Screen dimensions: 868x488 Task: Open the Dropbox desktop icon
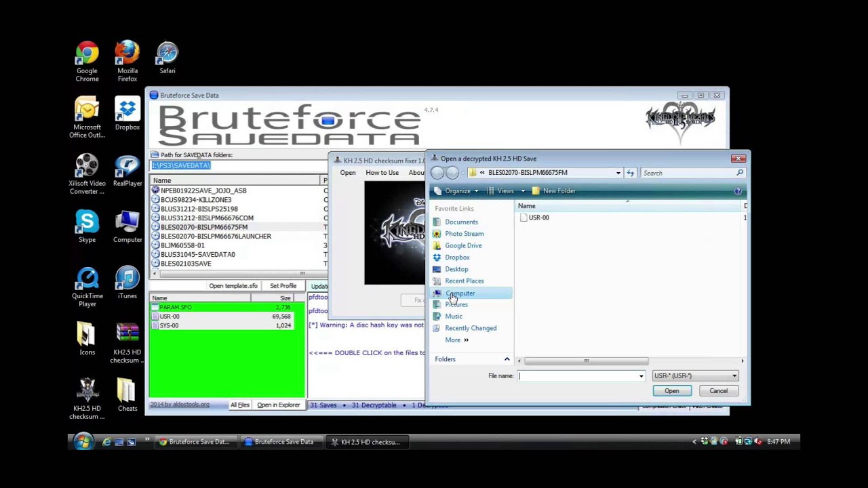[x=127, y=114]
